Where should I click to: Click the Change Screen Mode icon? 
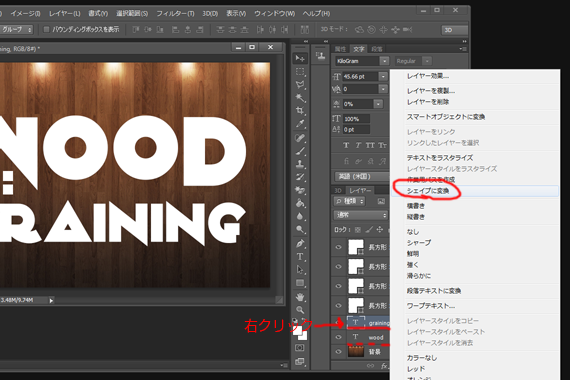[300, 361]
